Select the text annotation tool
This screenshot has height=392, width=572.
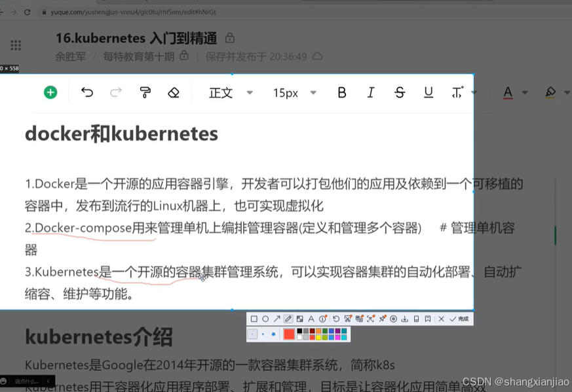pos(311,319)
